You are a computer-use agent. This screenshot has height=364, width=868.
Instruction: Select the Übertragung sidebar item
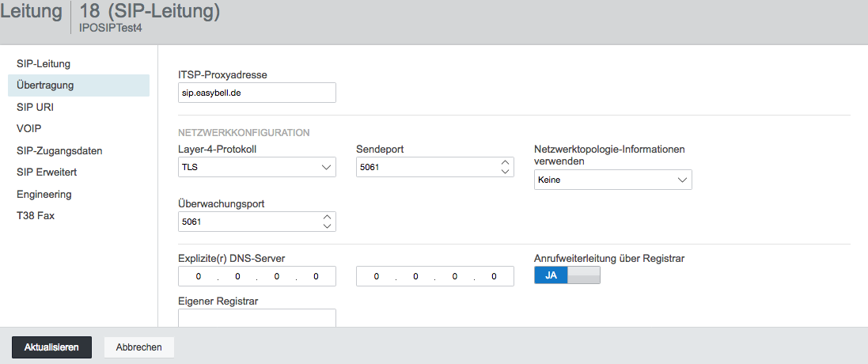coord(78,85)
